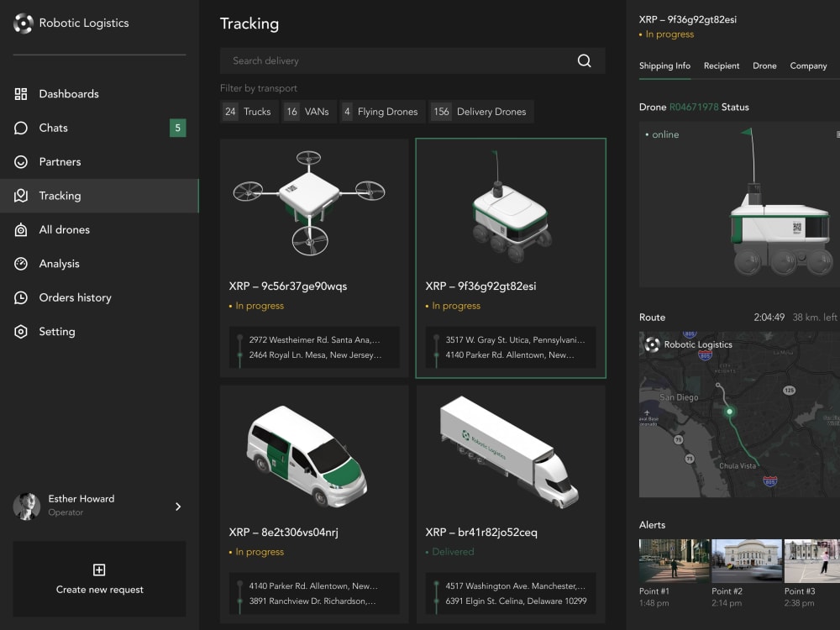Open Setting page
Image resolution: width=840 pixels, height=630 pixels.
pos(99,332)
